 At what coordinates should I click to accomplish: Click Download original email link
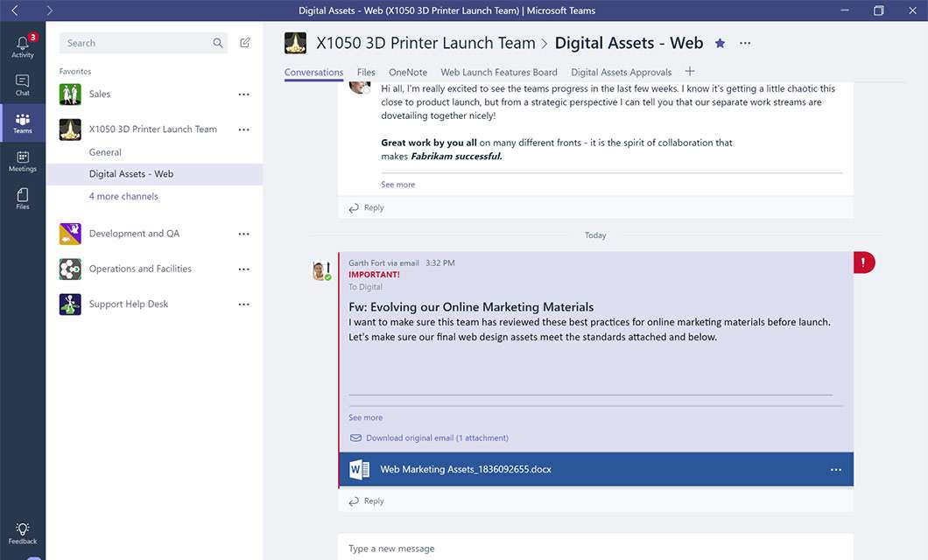[436, 437]
